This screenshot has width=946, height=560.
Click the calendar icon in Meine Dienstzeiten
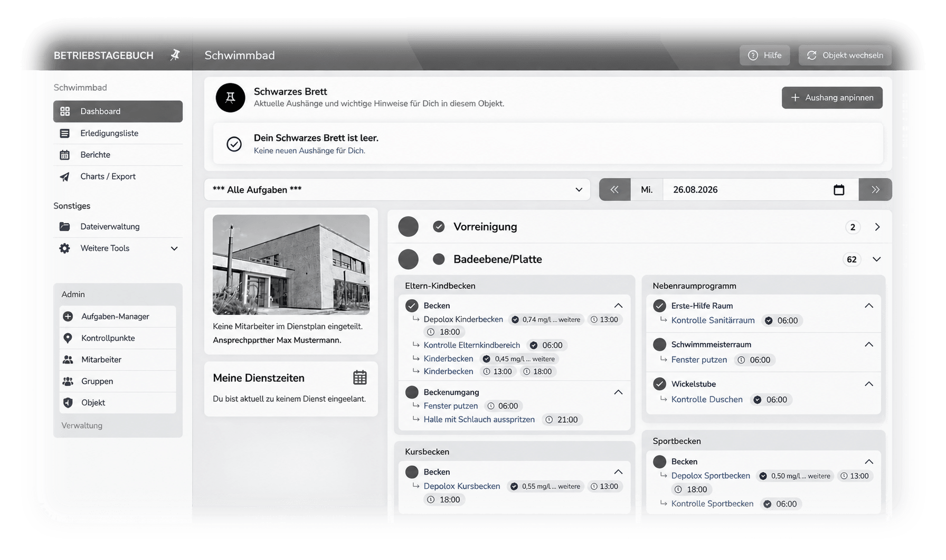(360, 377)
